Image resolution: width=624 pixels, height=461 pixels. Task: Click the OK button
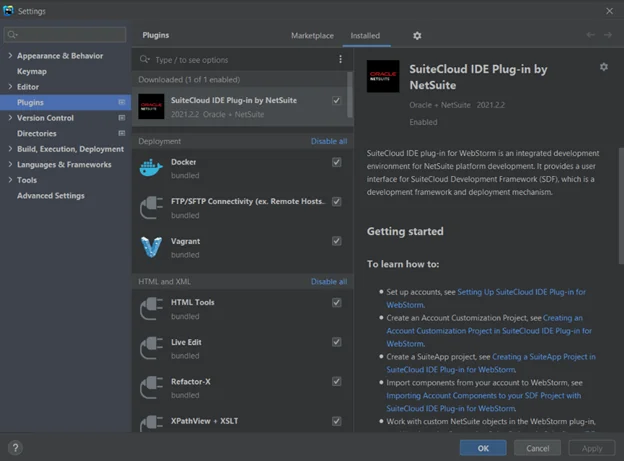tap(483, 448)
